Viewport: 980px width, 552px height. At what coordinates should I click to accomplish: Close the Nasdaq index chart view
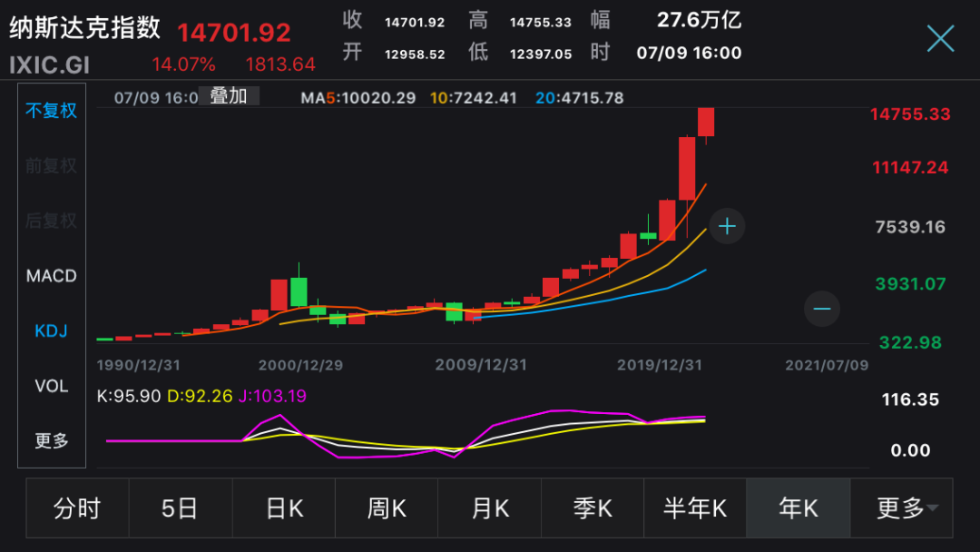(x=941, y=39)
